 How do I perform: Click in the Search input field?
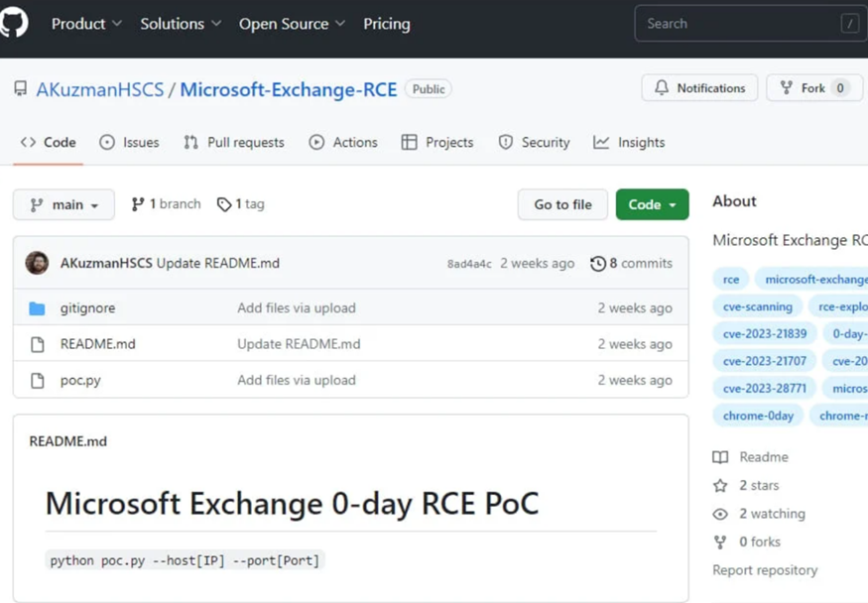(744, 24)
